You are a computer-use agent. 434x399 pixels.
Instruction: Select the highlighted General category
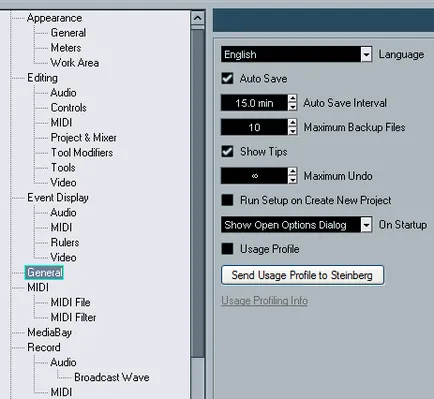[x=44, y=273]
